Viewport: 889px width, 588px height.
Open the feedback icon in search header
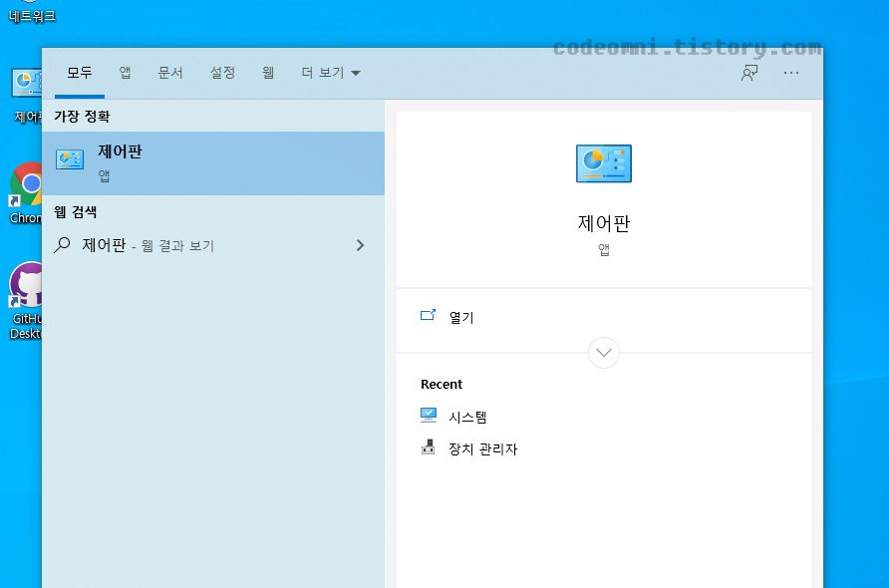pyautogui.click(x=749, y=73)
